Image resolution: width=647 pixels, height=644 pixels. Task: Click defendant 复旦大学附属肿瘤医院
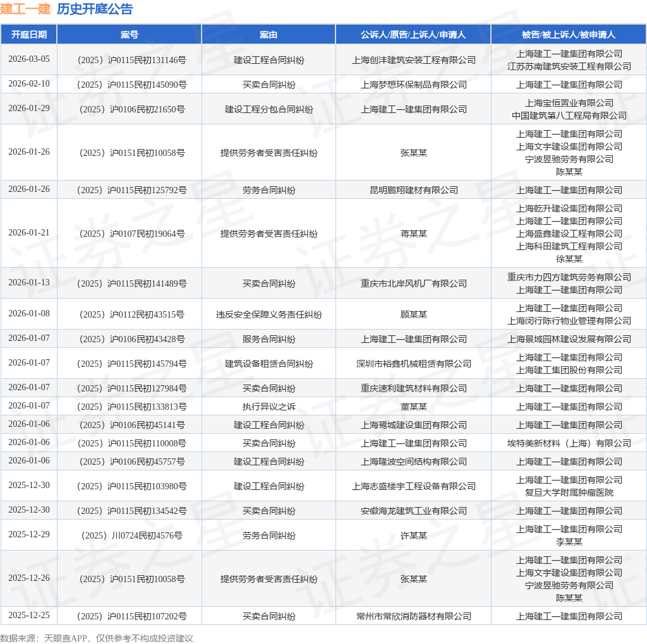pos(569,492)
